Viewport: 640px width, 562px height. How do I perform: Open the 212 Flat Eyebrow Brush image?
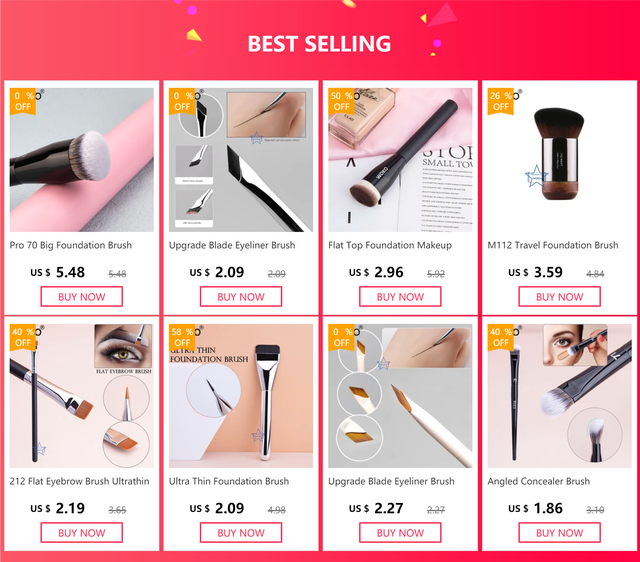point(82,396)
